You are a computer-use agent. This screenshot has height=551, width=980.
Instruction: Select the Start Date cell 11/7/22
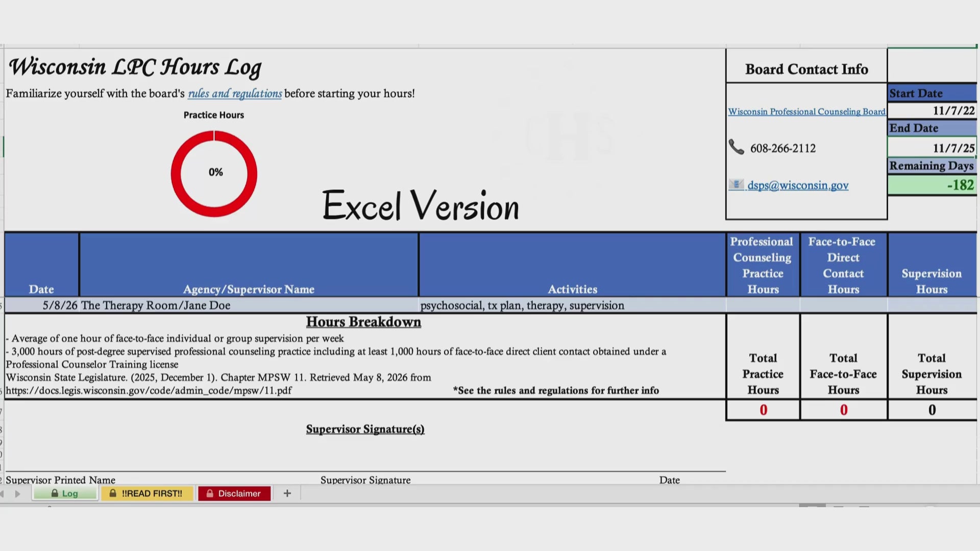tap(932, 111)
